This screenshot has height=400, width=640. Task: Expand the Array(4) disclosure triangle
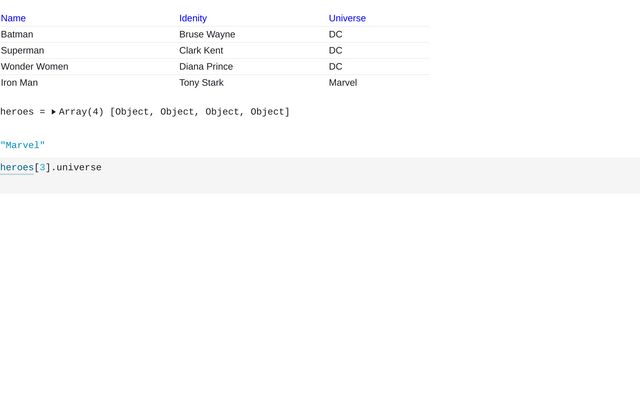point(54,112)
